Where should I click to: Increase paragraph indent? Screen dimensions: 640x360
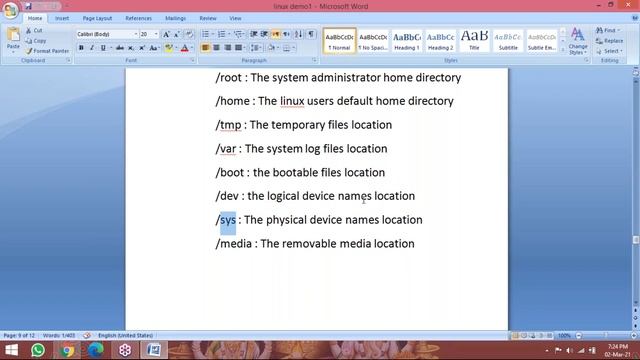[x=264, y=34]
